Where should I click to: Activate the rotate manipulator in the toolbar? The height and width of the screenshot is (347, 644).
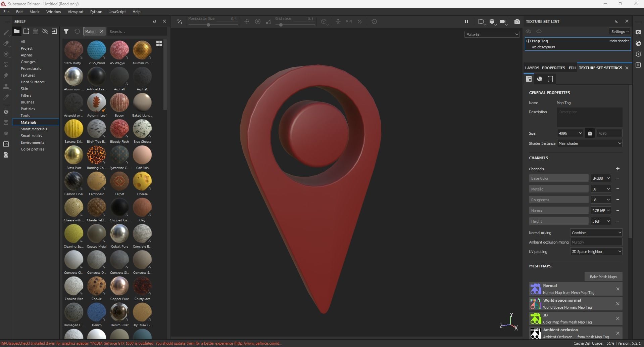[x=258, y=21]
